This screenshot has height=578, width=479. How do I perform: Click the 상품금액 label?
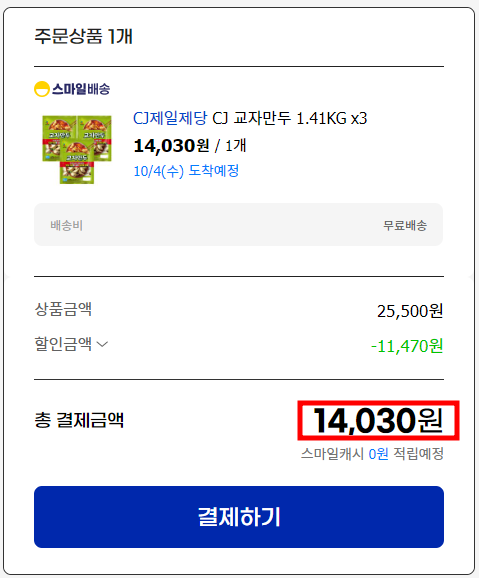tap(63, 309)
